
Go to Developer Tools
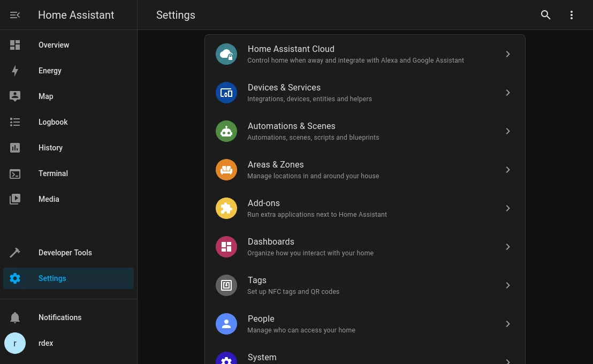click(65, 253)
